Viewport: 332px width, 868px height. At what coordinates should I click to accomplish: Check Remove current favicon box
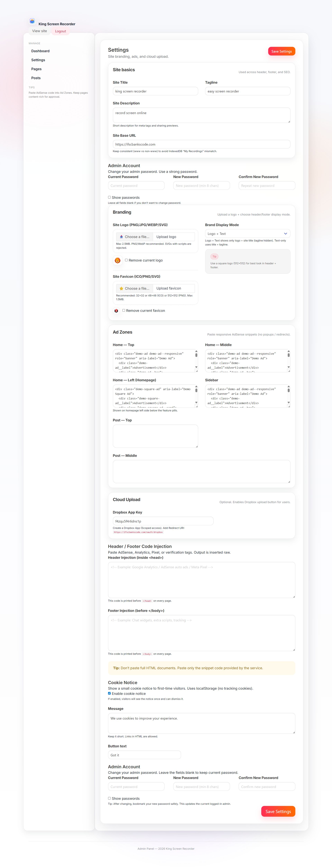[x=124, y=310]
